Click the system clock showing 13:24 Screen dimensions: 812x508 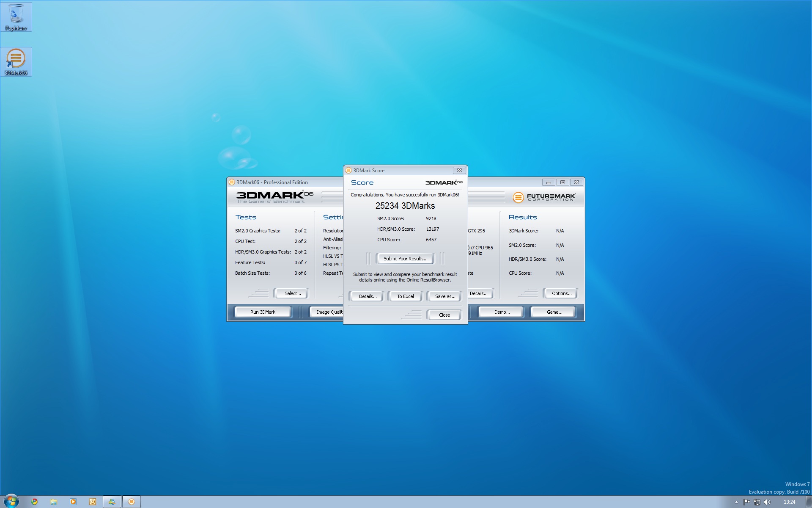[789, 502]
